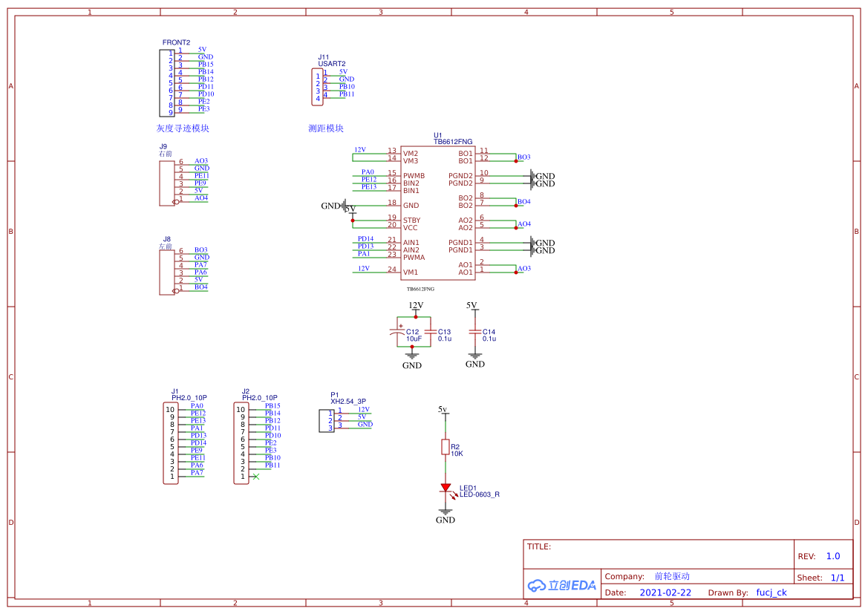Select the J9 connector body
868x614 pixels.
(166, 183)
